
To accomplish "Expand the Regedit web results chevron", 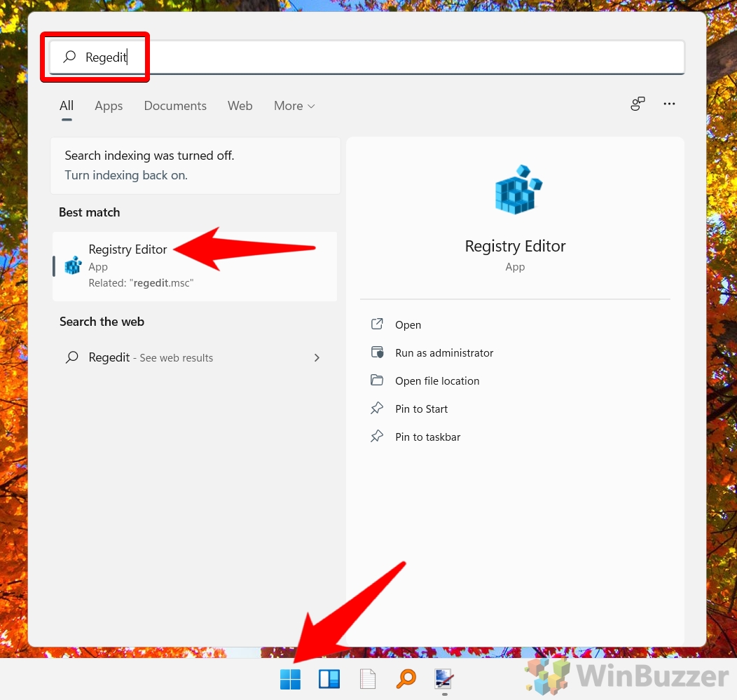I will pos(317,358).
